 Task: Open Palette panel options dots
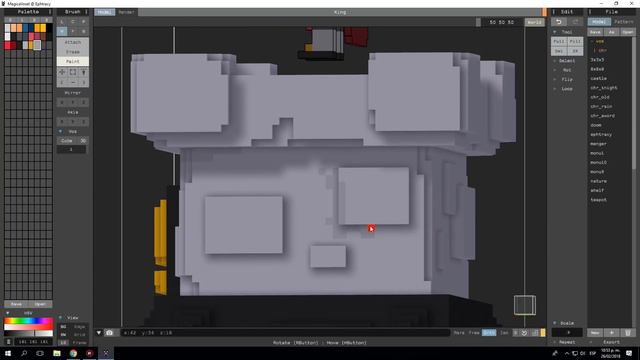point(50,12)
